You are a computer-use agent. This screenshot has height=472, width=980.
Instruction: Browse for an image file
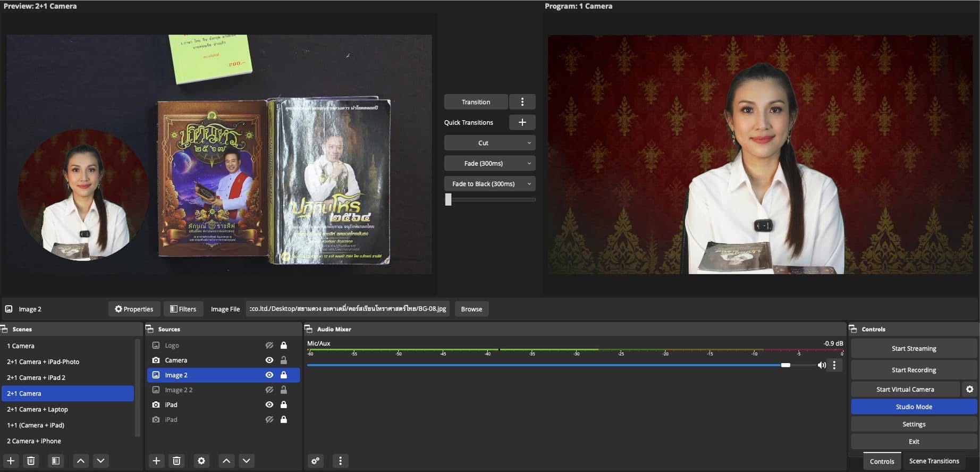click(x=471, y=309)
